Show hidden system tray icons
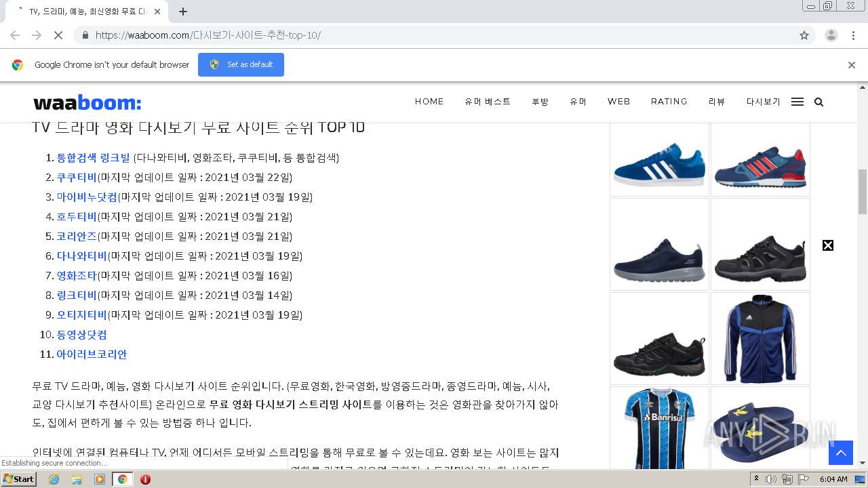Image resolution: width=868 pixels, height=488 pixels. pyautogui.click(x=756, y=479)
